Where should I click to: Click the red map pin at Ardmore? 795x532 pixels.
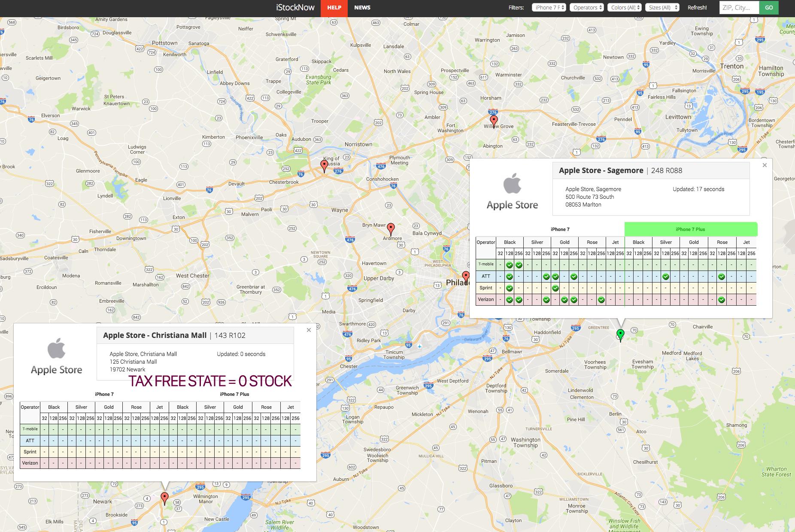[391, 229]
